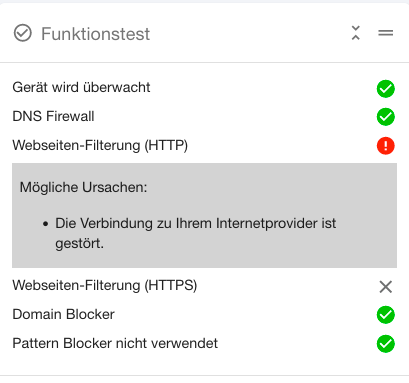Click green check next to DNS Firewall

386,117
